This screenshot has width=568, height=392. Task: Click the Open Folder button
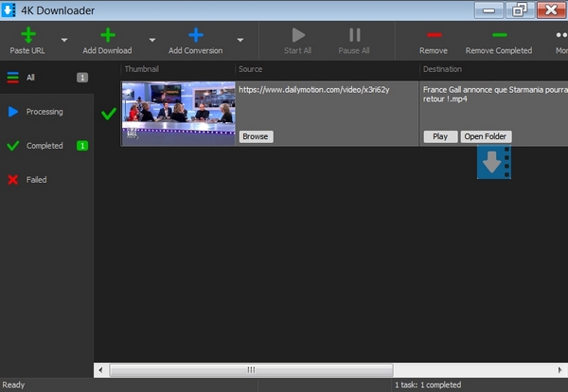(486, 136)
